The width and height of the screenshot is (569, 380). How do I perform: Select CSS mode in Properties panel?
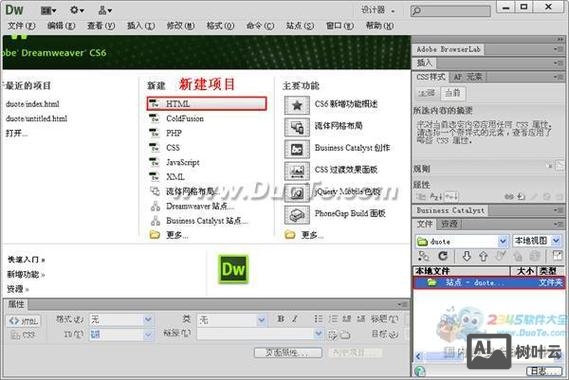[24, 335]
